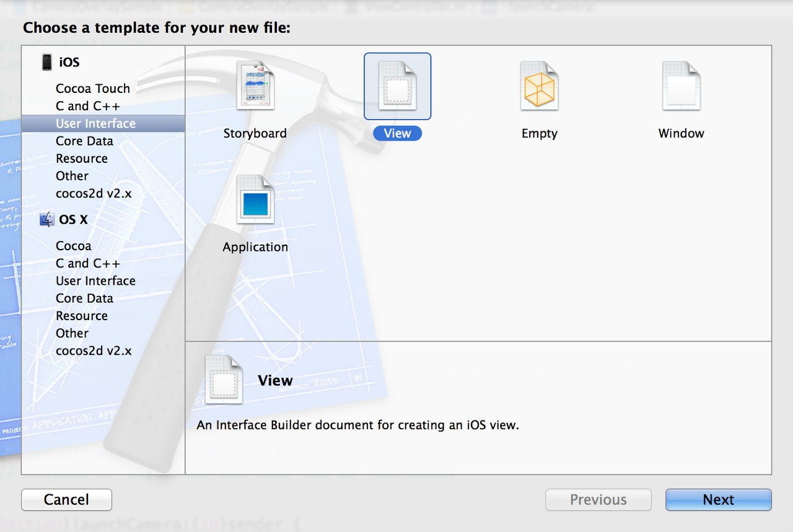Select the Window template icon
The image size is (793, 532).
tap(681, 87)
